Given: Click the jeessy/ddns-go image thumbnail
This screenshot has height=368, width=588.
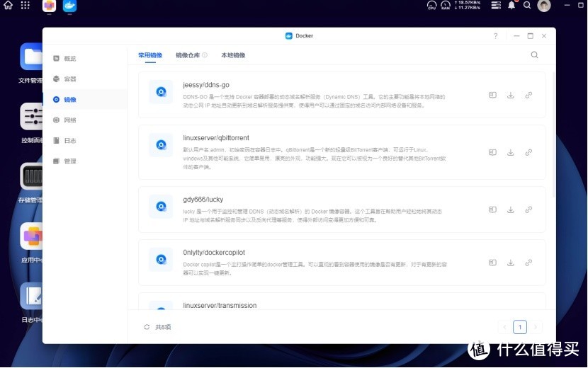Looking at the screenshot, I should pos(162,92).
